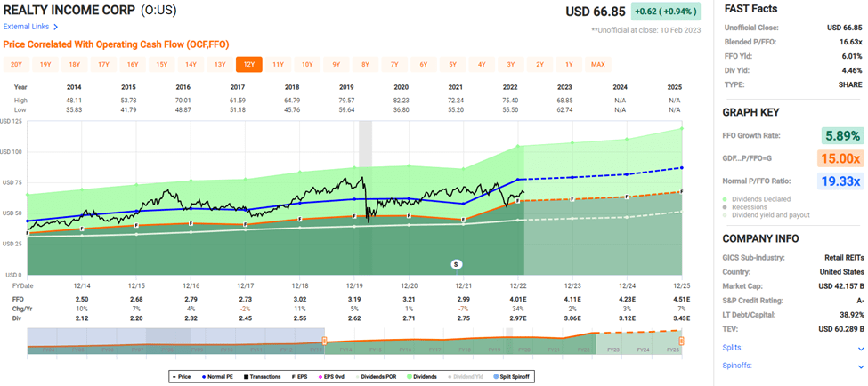The width and height of the screenshot is (868, 386).
Task: Click the +0.62 (+0.94%) change badge
Action: point(666,11)
